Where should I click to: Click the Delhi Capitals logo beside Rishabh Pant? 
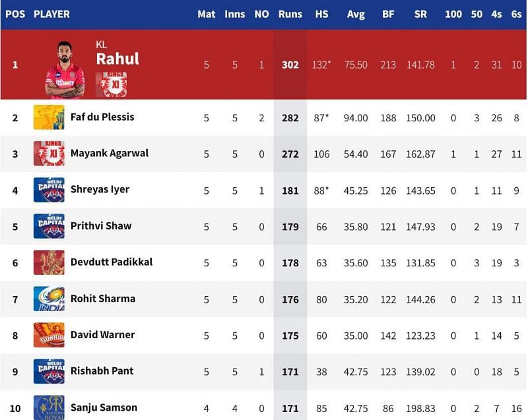click(x=49, y=371)
